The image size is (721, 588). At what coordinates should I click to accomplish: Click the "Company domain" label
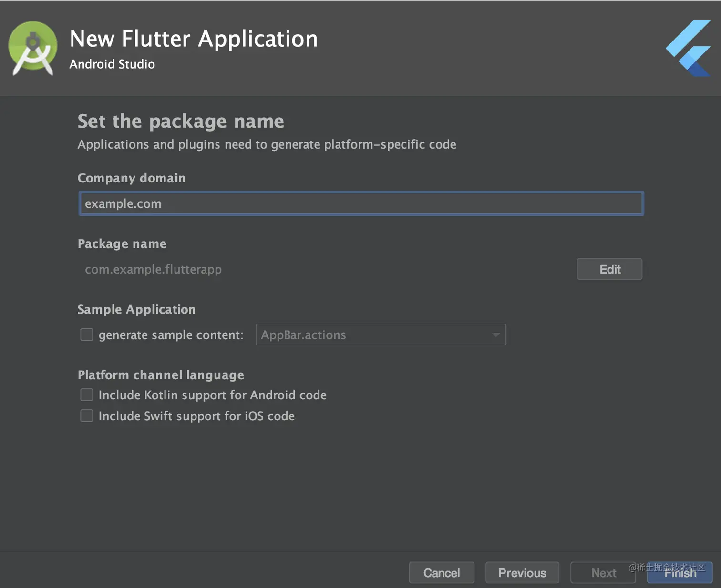click(132, 178)
